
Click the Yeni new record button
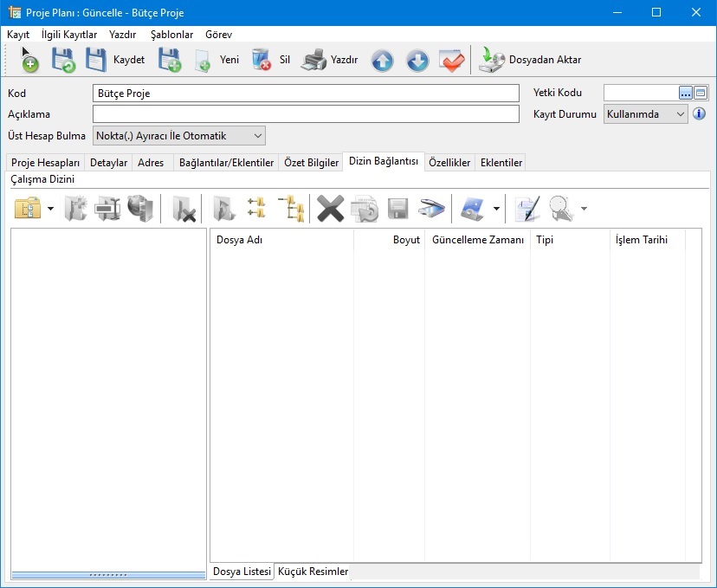click(216, 60)
